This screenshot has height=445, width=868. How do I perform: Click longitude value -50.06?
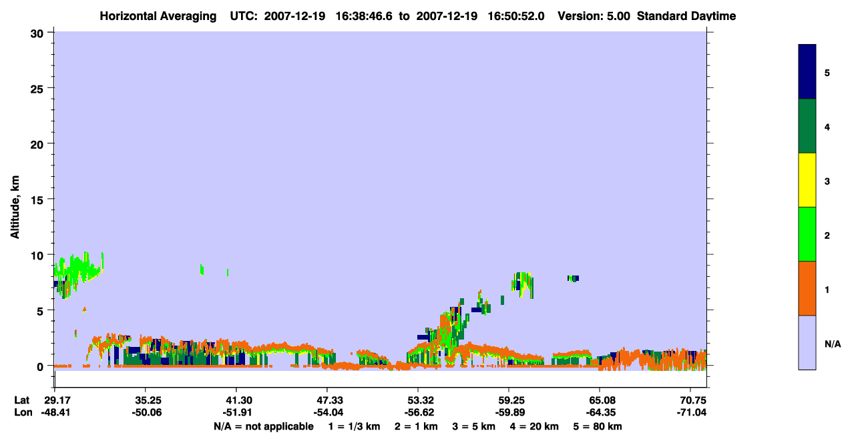pos(146,412)
